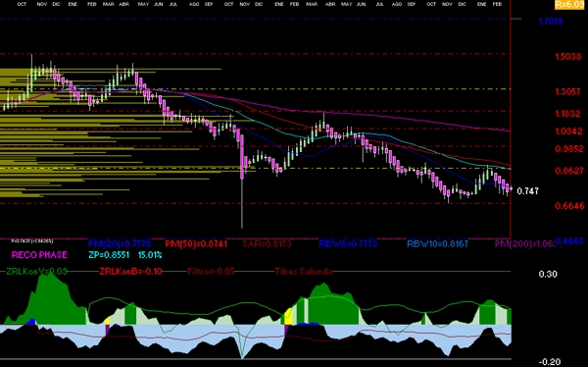Click the magenta RECO PHASE label
The width and height of the screenshot is (588, 367).
tap(39, 255)
